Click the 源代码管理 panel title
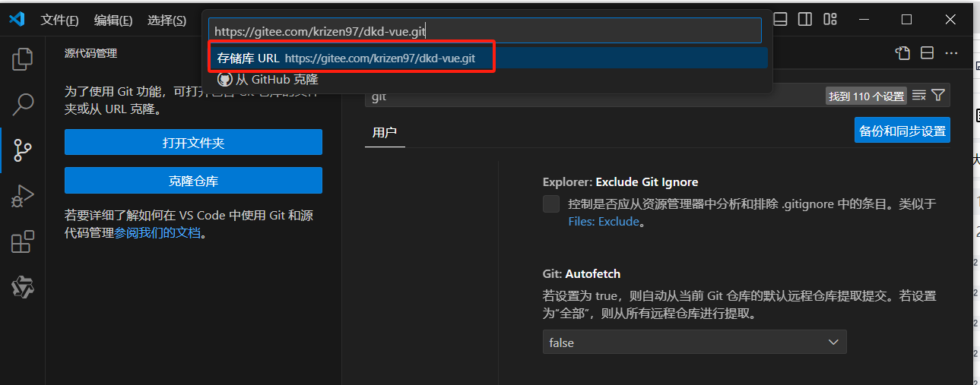Image resolution: width=980 pixels, height=385 pixels. click(x=91, y=53)
